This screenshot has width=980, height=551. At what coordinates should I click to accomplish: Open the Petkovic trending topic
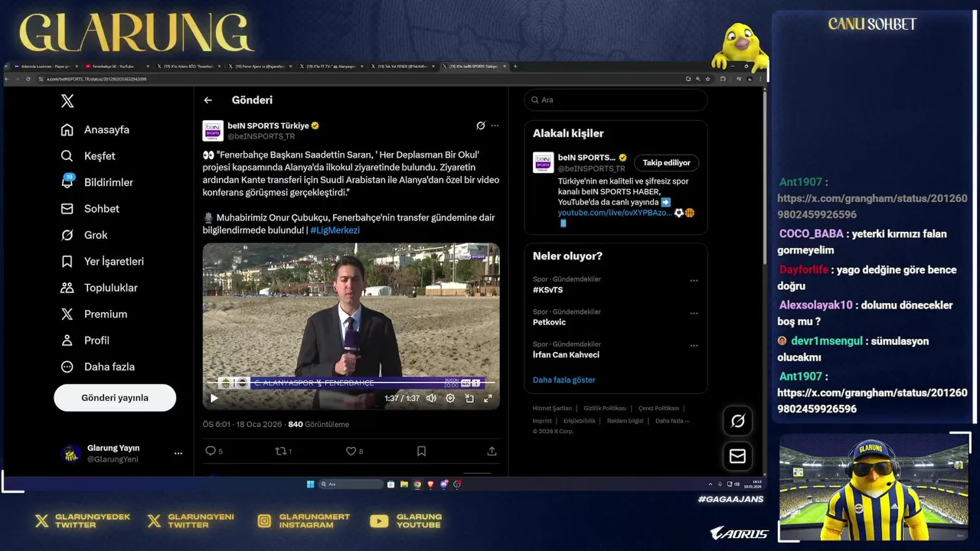(549, 323)
